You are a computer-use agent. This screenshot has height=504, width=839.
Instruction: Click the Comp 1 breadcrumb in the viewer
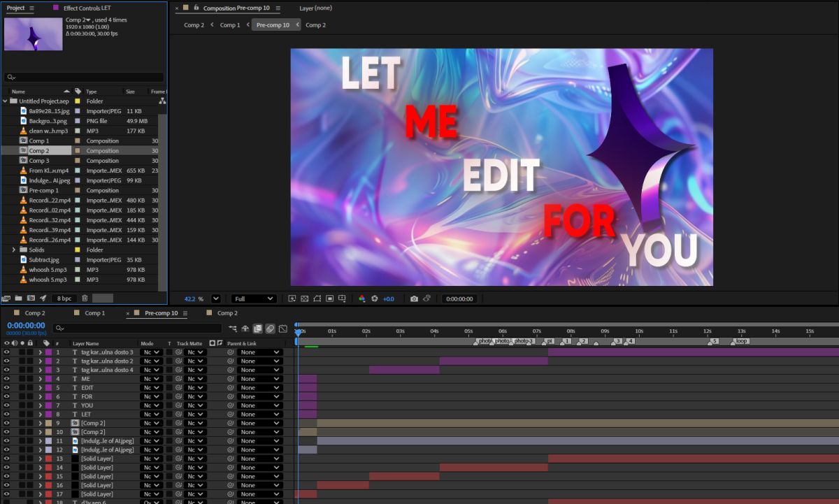point(229,25)
